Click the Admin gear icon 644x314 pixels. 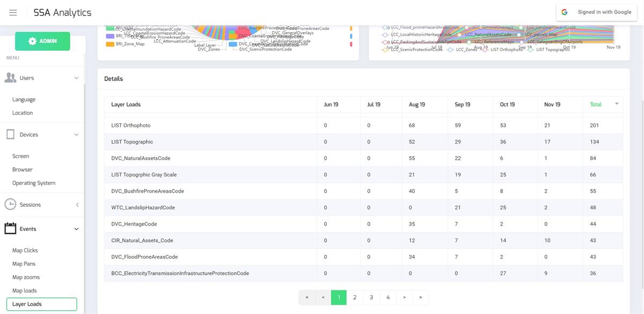[32, 41]
